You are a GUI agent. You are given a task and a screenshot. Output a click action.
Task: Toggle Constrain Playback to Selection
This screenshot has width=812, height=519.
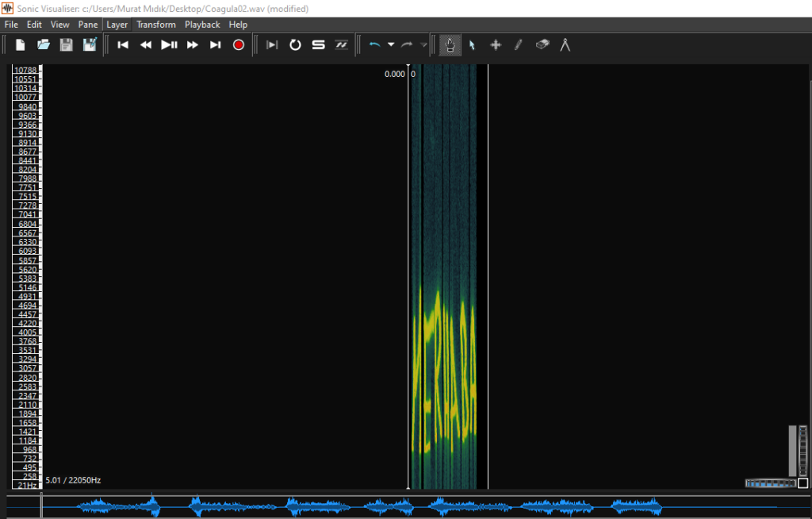coord(272,45)
